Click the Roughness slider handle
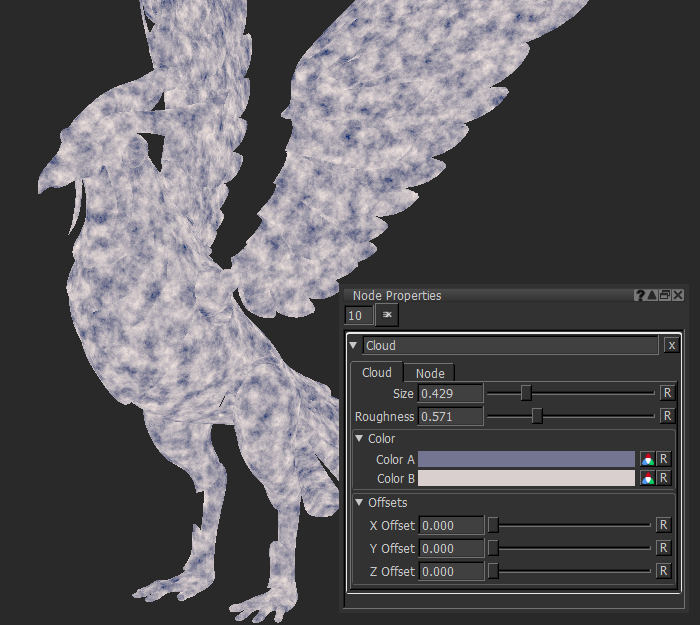This screenshot has height=625, width=700. tap(537, 416)
